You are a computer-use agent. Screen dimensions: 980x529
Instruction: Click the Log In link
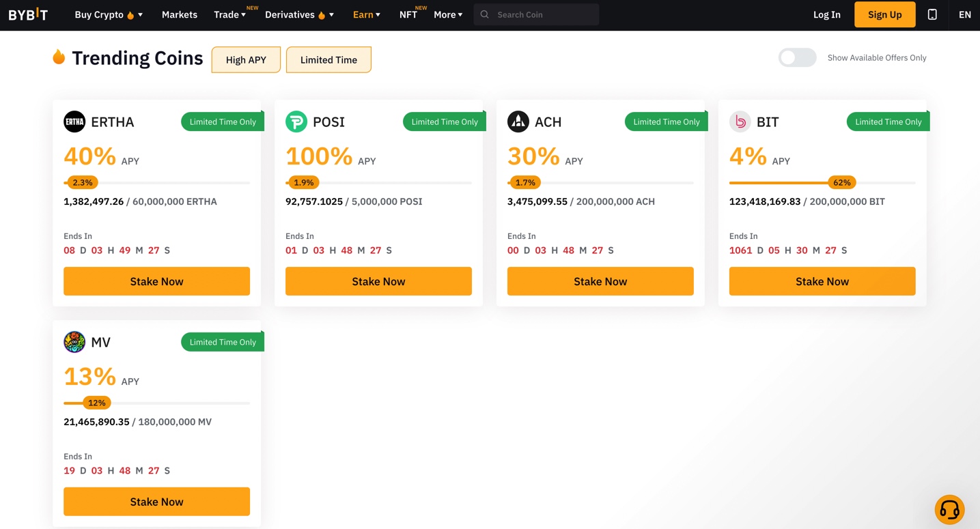coord(826,14)
